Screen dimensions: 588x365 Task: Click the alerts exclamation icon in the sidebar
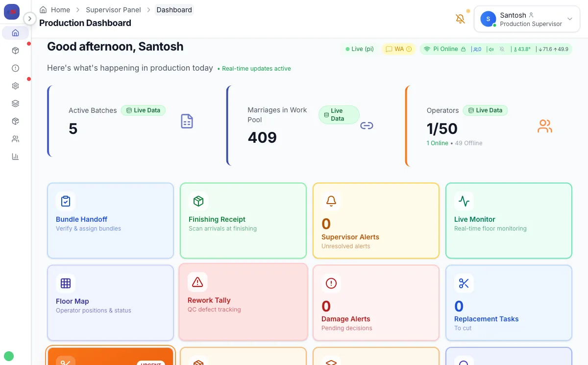(x=15, y=68)
